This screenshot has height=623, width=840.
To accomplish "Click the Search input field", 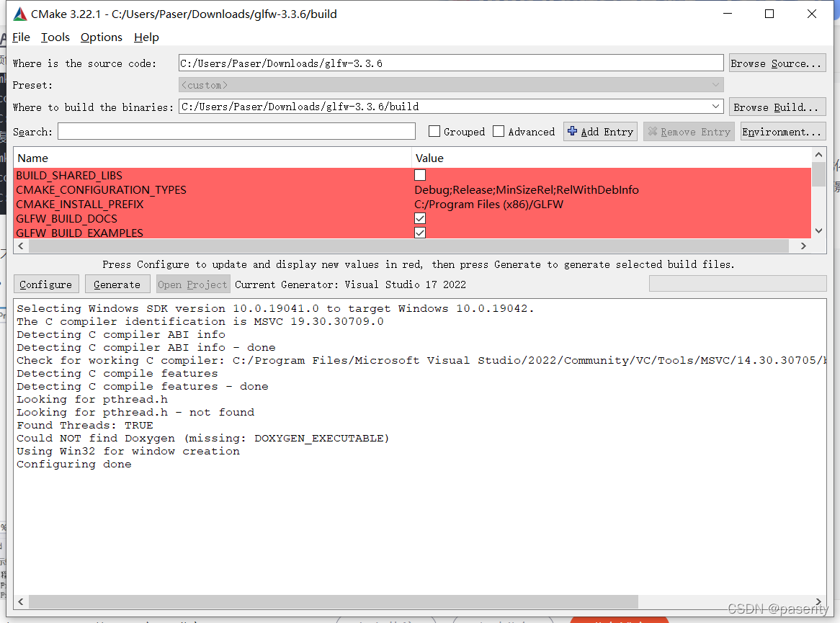I will [x=236, y=132].
